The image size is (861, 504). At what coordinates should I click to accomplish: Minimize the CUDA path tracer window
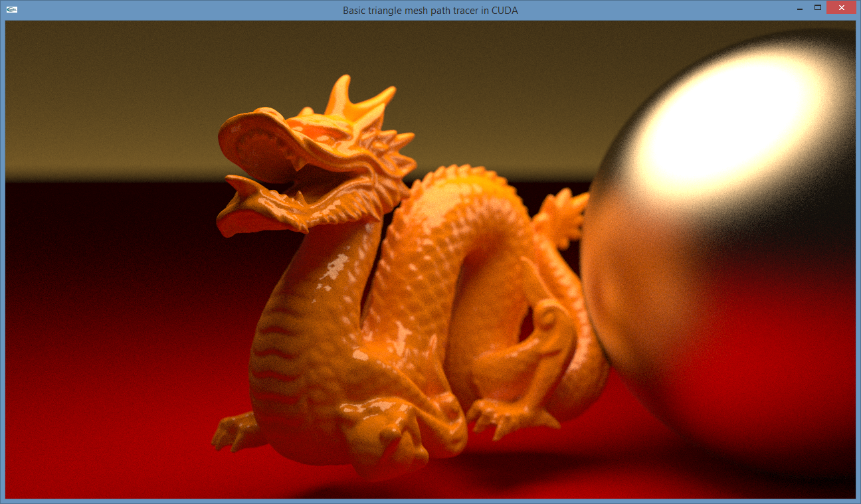pos(800,8)
